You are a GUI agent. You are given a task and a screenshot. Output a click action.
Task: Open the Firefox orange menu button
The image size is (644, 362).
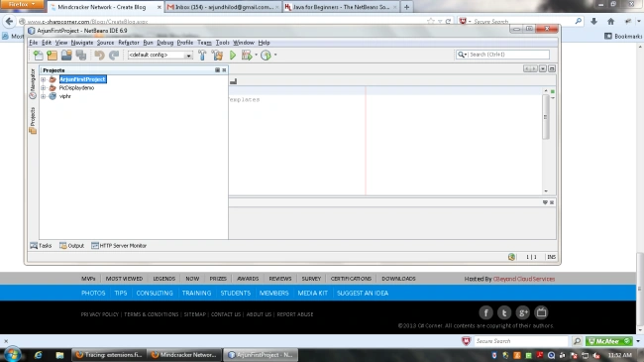click(x=22, y=5)
